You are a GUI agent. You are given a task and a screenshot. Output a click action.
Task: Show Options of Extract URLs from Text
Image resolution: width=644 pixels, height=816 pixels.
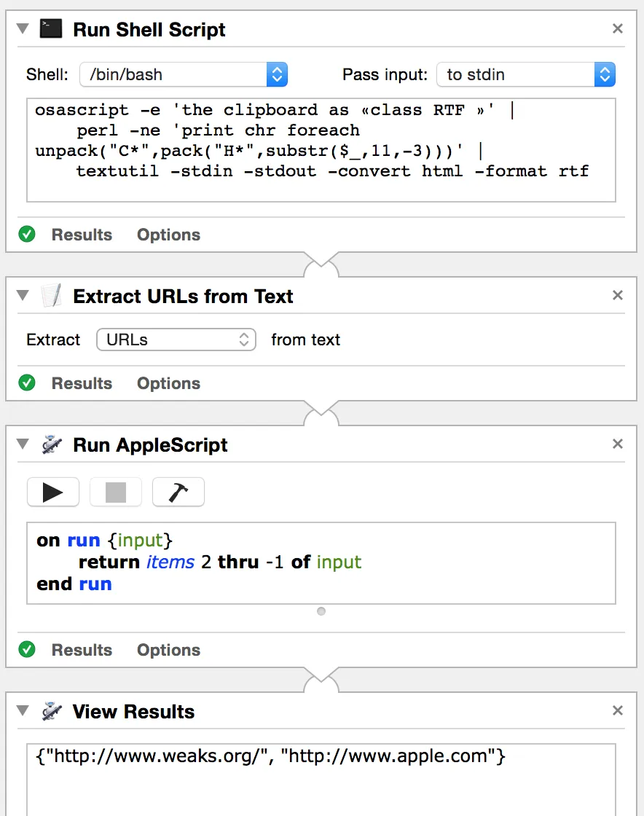[x=168, y=383]
